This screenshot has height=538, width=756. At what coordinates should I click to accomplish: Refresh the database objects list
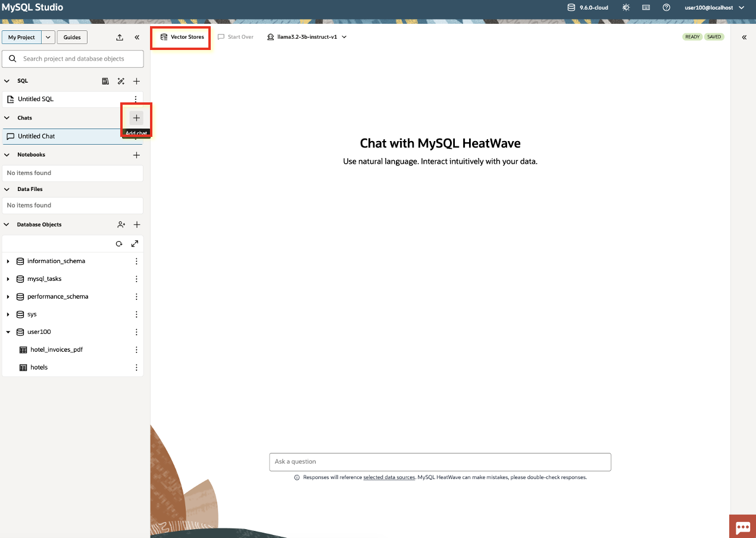tap(119, 244)
